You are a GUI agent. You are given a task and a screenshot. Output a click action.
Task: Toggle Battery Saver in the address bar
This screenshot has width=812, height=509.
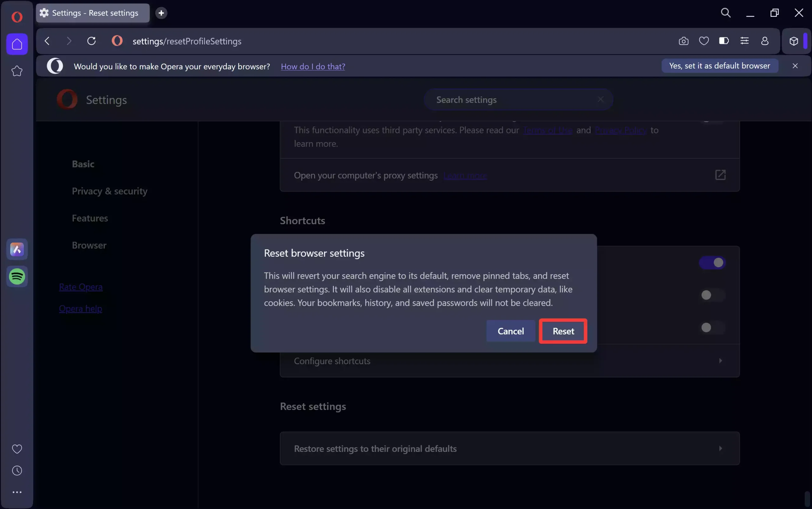(724, 41)
